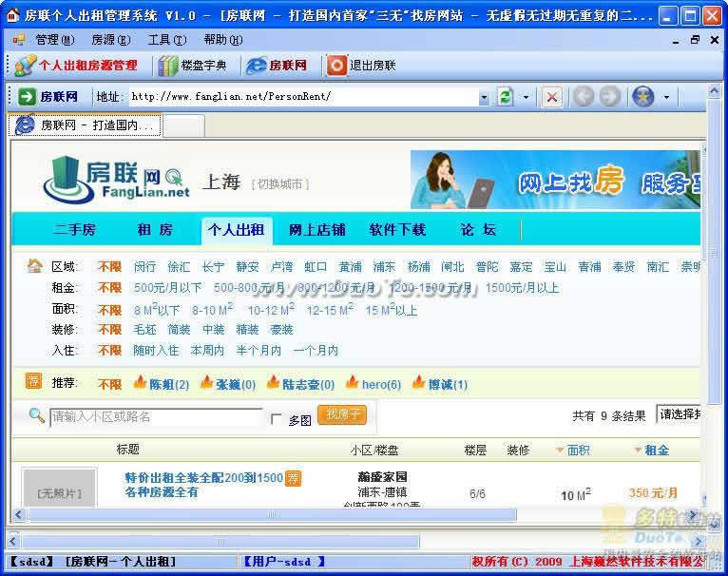Viewport: 728px width, 576px height.
Task: Open the 房源(E) menu
Action: coord(111,40)
